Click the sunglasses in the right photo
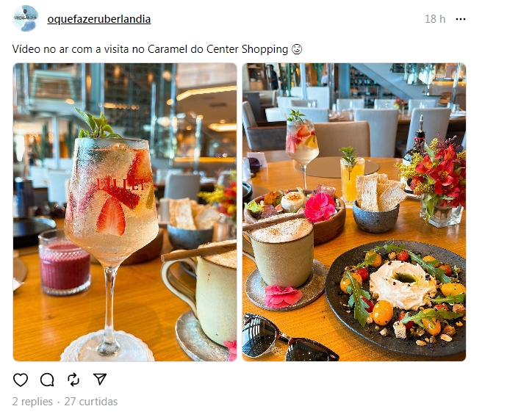This screenshot has width=507, height=420. point(288,339)
